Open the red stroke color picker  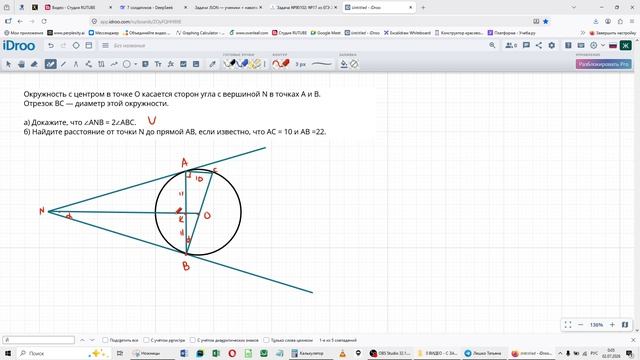(281, 64)
